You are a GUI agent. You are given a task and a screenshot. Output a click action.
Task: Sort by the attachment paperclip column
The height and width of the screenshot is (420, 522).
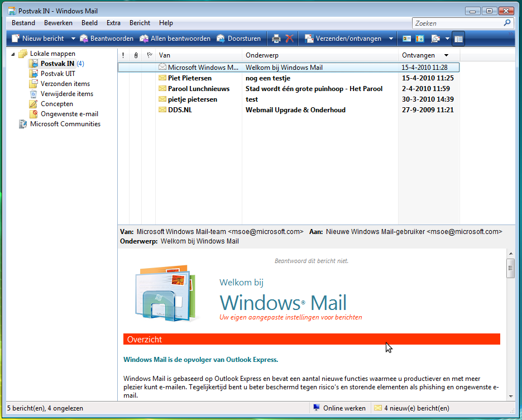click(x=136, y=55)
